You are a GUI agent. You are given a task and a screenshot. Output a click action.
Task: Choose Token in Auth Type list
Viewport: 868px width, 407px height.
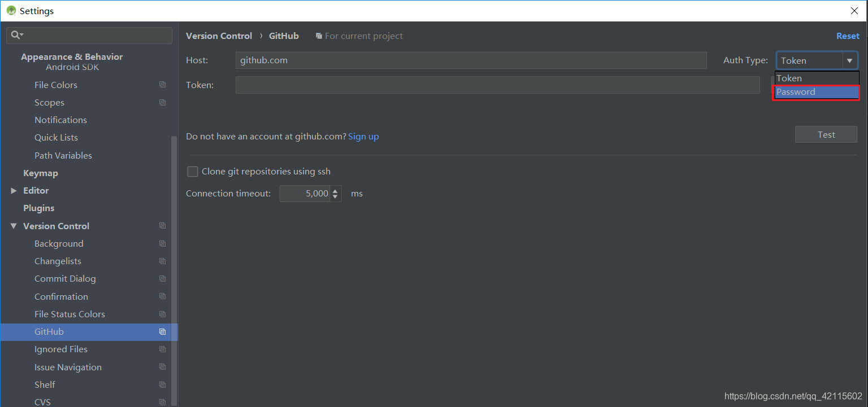coord(817,78)
